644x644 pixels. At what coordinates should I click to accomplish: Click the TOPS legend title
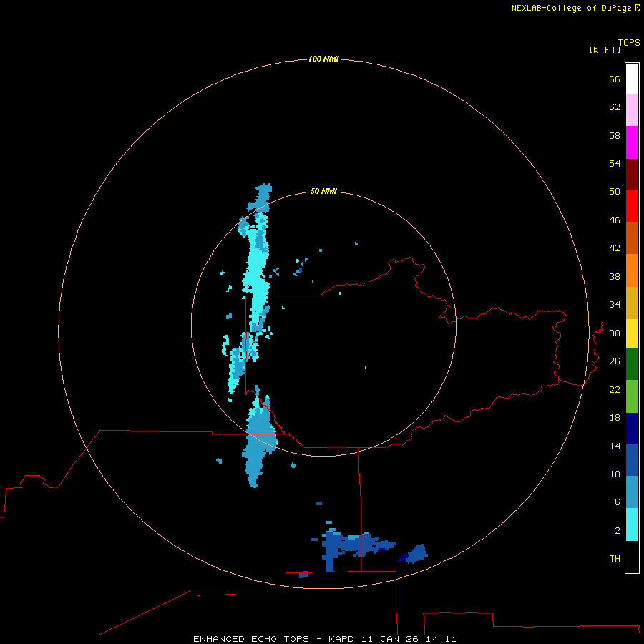pos(629,42)
